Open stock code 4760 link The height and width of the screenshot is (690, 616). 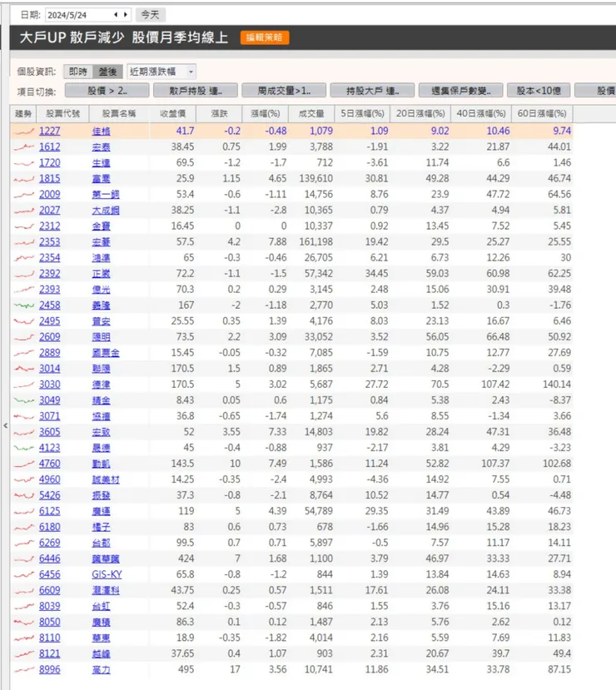coord(50,464)
